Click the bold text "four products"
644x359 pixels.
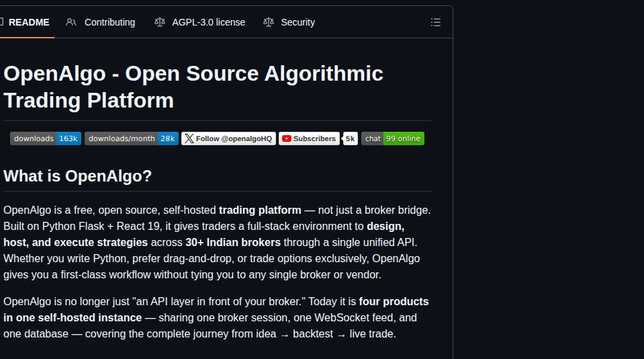click(x=394, y=301)
